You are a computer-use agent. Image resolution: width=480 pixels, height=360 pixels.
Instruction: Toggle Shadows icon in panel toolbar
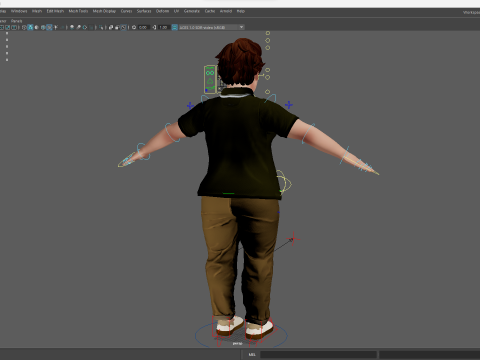[63, 27]
